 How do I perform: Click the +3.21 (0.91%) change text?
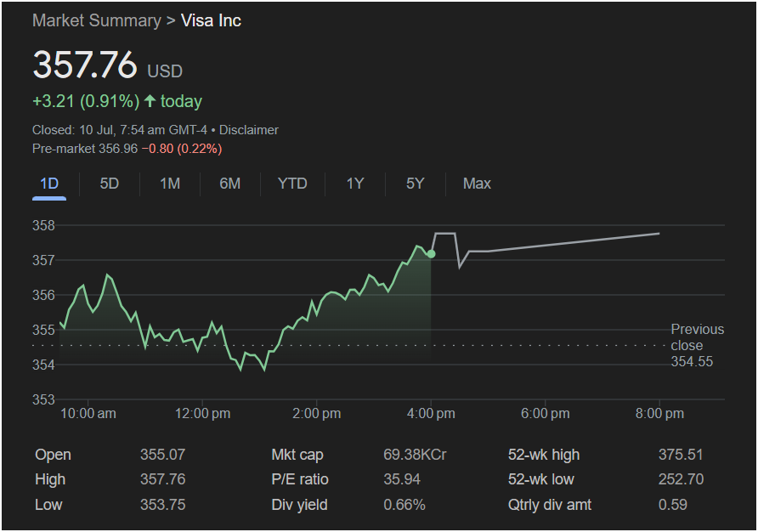(86, 102)
